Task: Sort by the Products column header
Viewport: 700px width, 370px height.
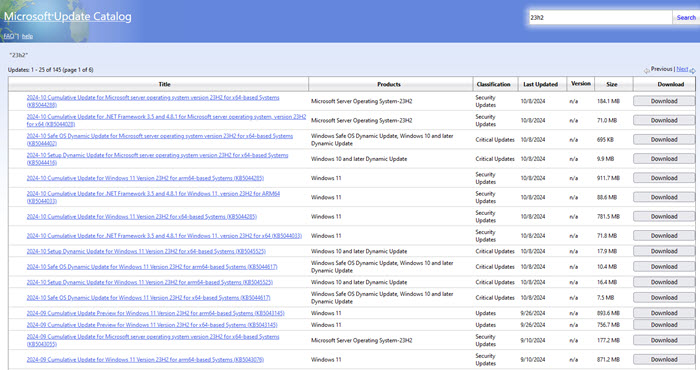Action: [391, 84]
